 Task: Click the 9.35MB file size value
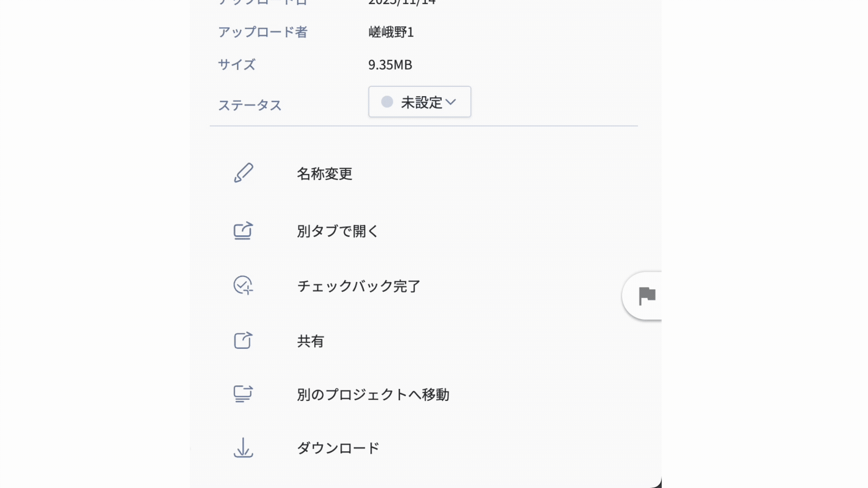point(390,65)
